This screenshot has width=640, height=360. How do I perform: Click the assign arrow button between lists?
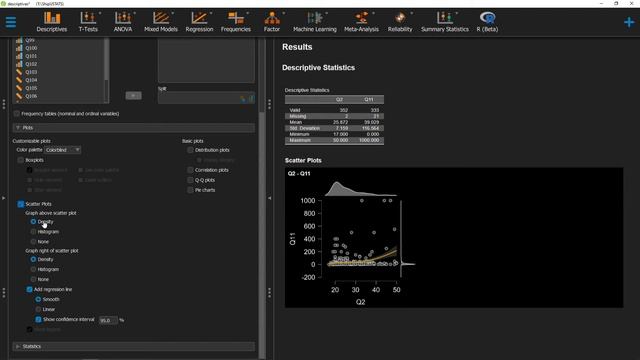(133, 96)
